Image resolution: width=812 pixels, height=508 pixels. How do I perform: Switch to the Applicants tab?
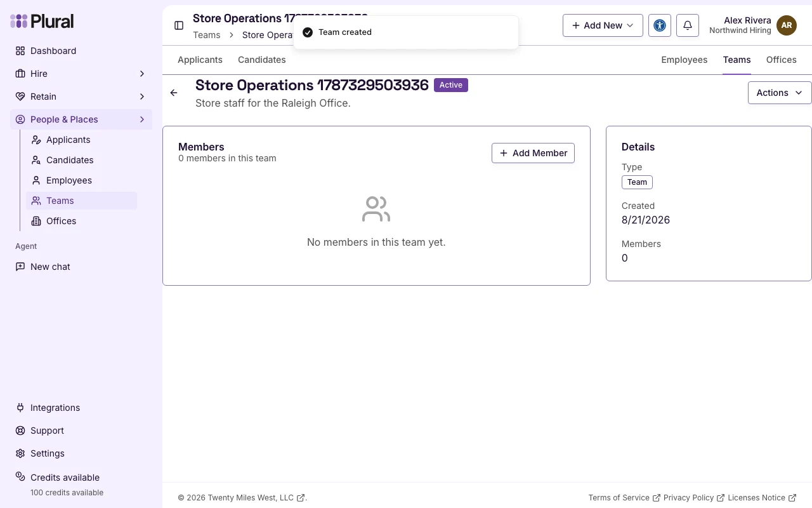pos(200,60)
